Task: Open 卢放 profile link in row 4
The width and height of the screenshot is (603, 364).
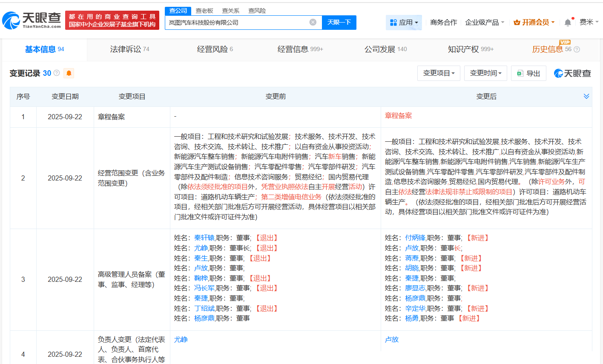Action: [391, 339]
